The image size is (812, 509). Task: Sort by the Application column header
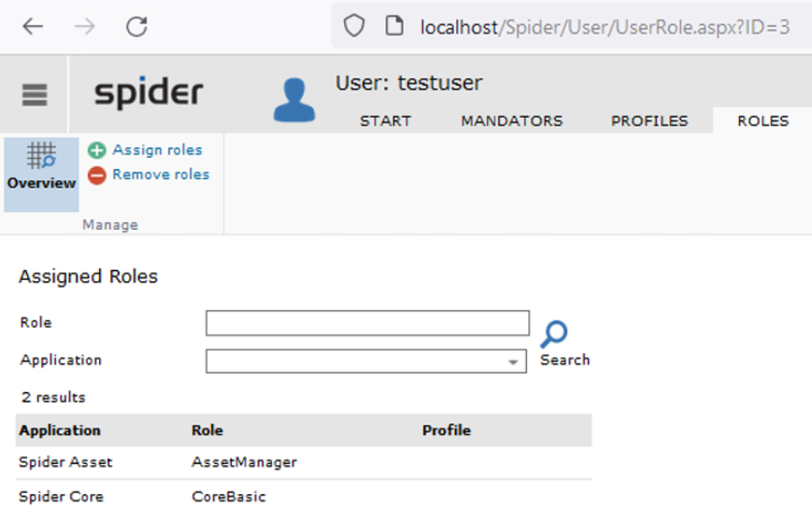pos(60,431)
